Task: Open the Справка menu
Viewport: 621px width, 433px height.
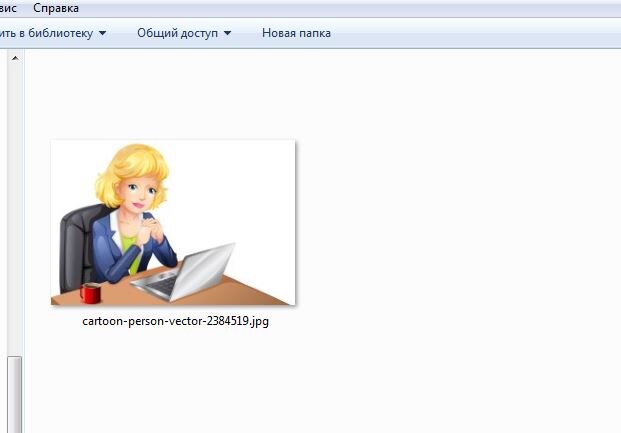Action: pyautogui.click(x=56, y=8)
